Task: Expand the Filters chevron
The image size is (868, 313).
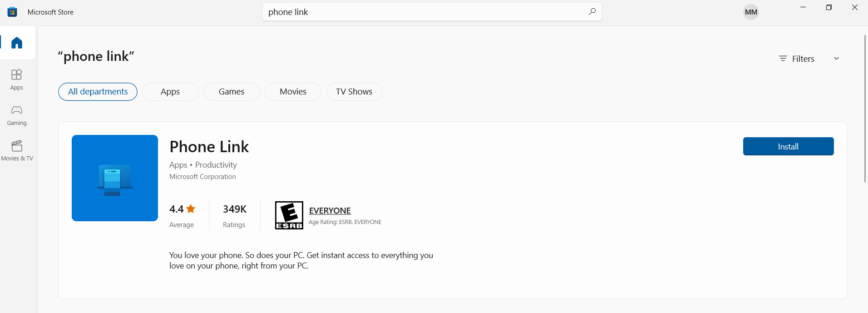Action: tap(836, 59)
